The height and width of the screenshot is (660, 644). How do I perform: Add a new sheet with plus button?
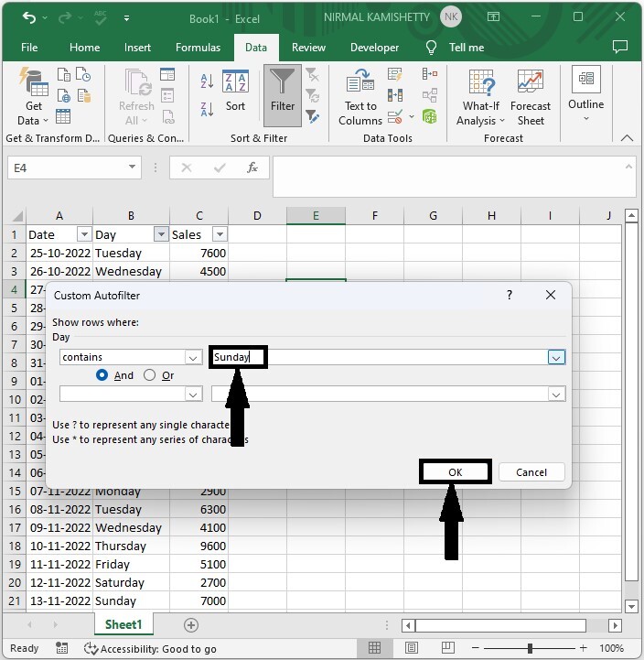click(x=191, y=625)
